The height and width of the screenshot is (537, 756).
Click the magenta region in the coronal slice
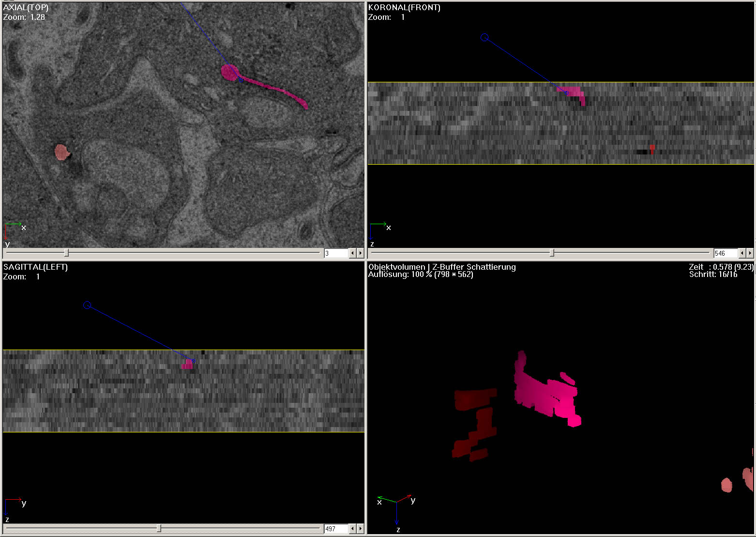tap(574, 92)
